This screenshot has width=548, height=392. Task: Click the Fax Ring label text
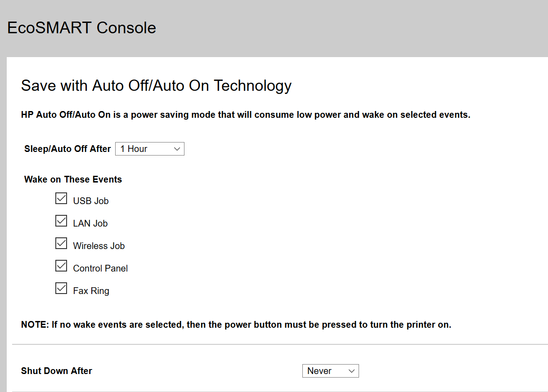pos(91,290)
